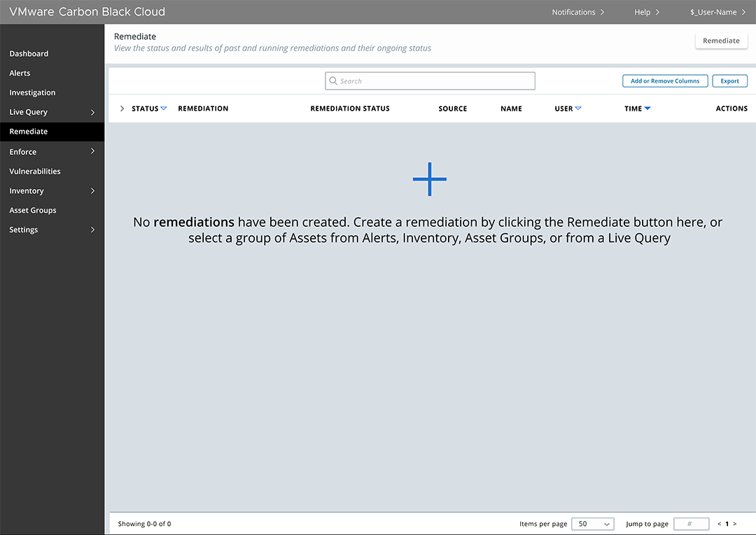Click the ACTIONS column header
The height and width of the screenshot is (535, 756).
[x=731, y=109]
